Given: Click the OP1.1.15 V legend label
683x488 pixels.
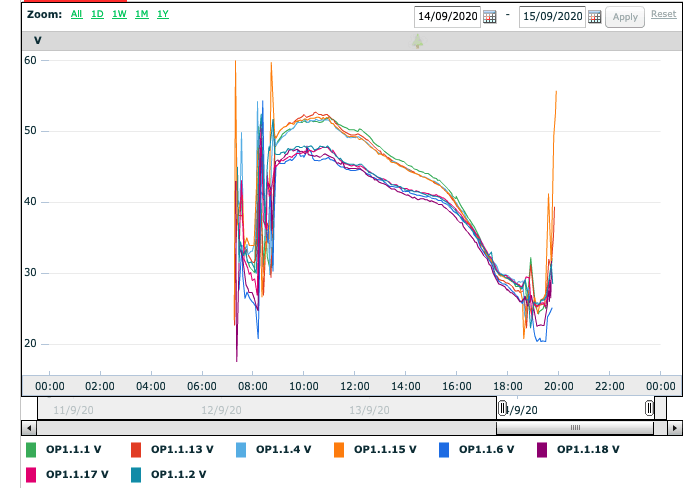Looking at the screenshot, I should (385, 449).
